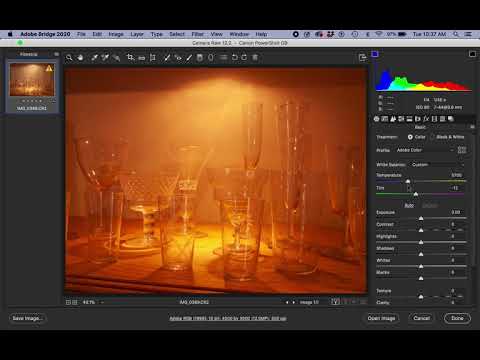Viewport: 480px width, 360px height.
Task: Toggle shadow clipping warning on histogram
Action: [375, 54]
